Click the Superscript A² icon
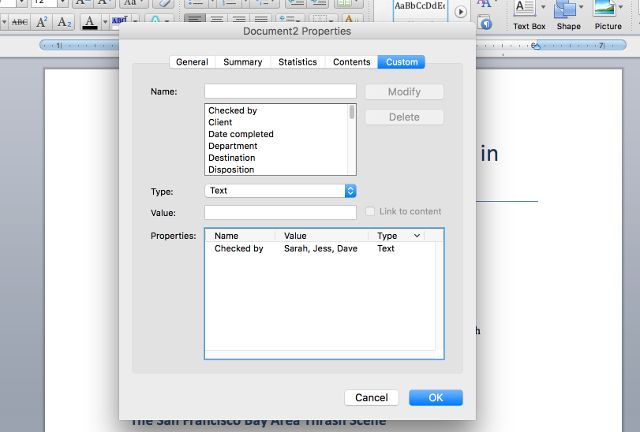This screenshot has width=640, height=432. coord(42,22)
